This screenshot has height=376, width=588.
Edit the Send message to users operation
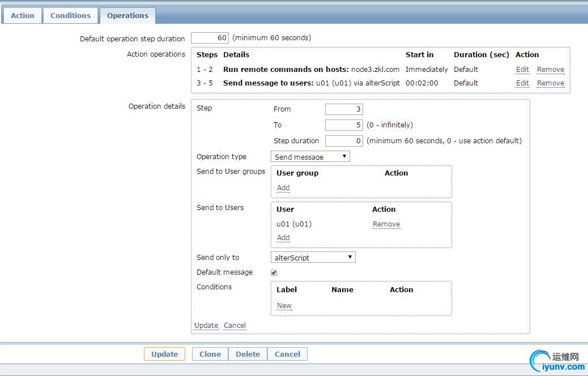[522, 83]
